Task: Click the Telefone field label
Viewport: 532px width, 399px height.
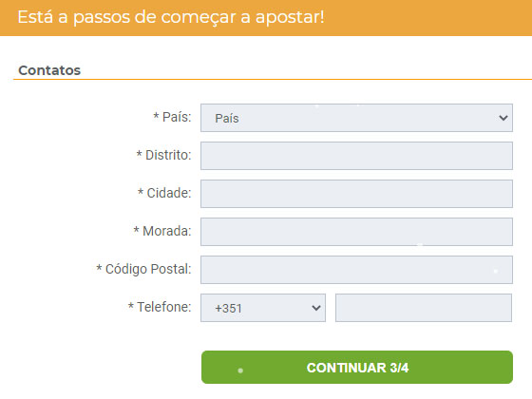Action: click(164, 307)
